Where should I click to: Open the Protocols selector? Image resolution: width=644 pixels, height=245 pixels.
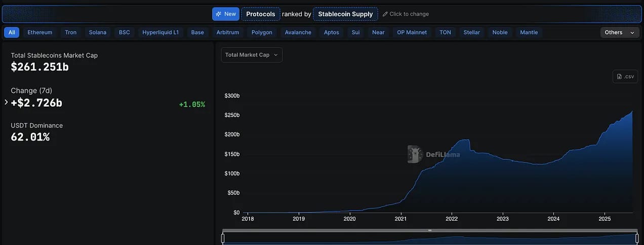261,14
